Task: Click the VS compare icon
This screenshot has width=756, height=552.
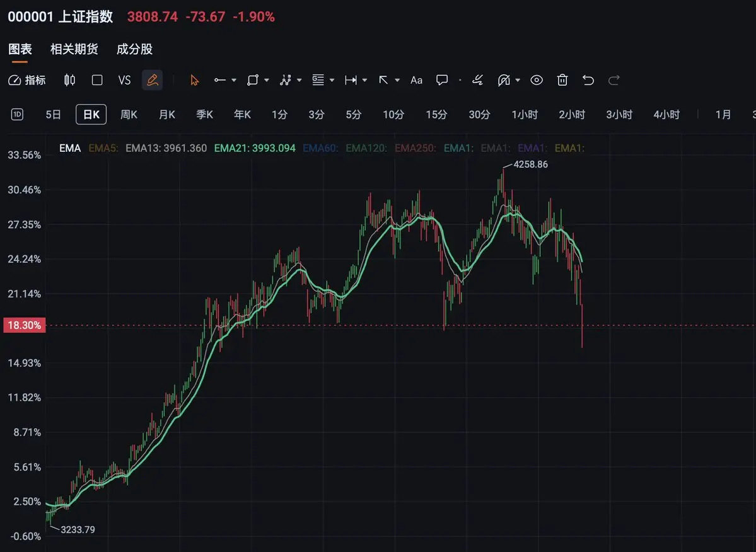Action: [x=124, y=80]
